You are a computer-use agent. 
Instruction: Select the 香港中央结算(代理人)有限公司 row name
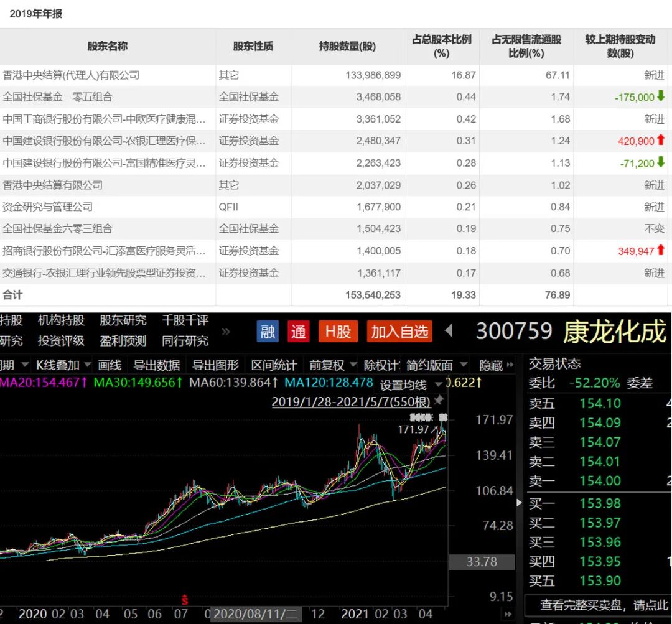coord(71,75)
